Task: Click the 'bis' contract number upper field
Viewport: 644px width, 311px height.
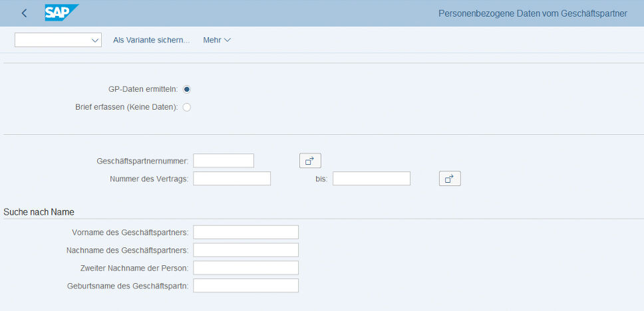Action: click(371, 178)
